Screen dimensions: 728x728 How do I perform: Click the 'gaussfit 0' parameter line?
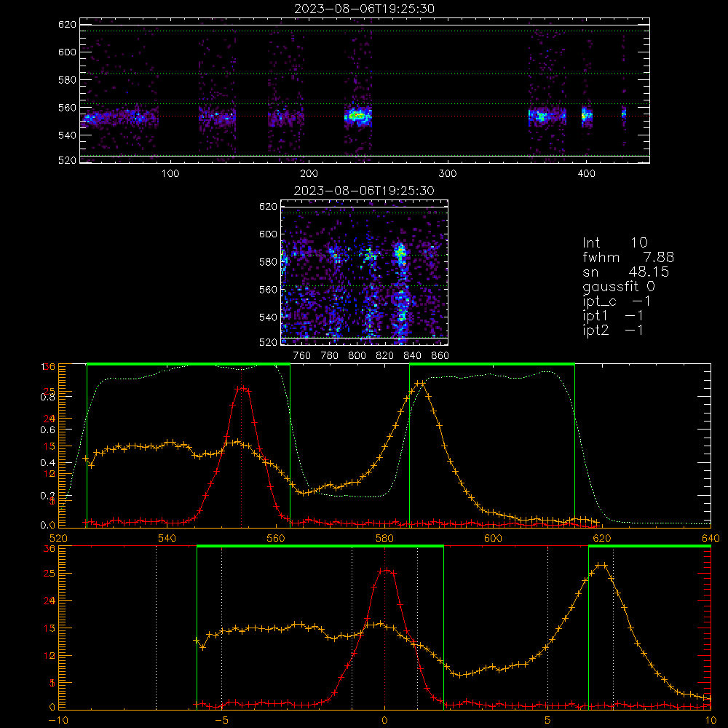pos(618,286)
